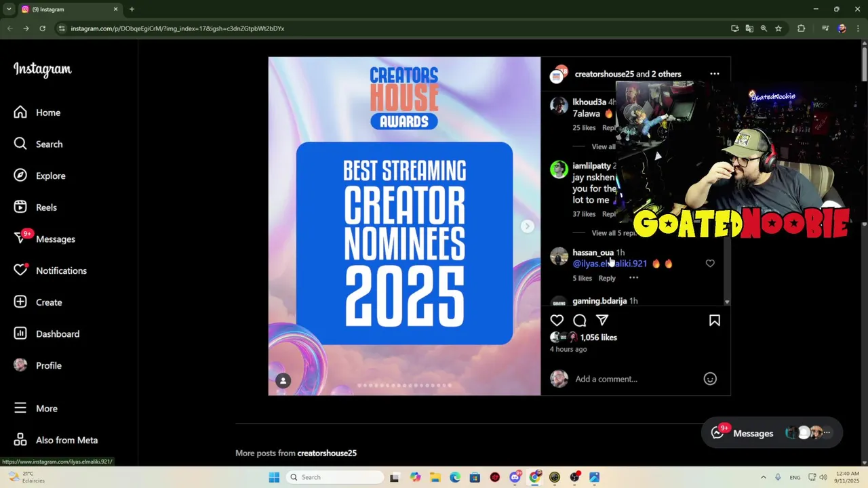The image size is (868, 488).
Task: Open the zoom magnifier in address bar
Action: 764,28
